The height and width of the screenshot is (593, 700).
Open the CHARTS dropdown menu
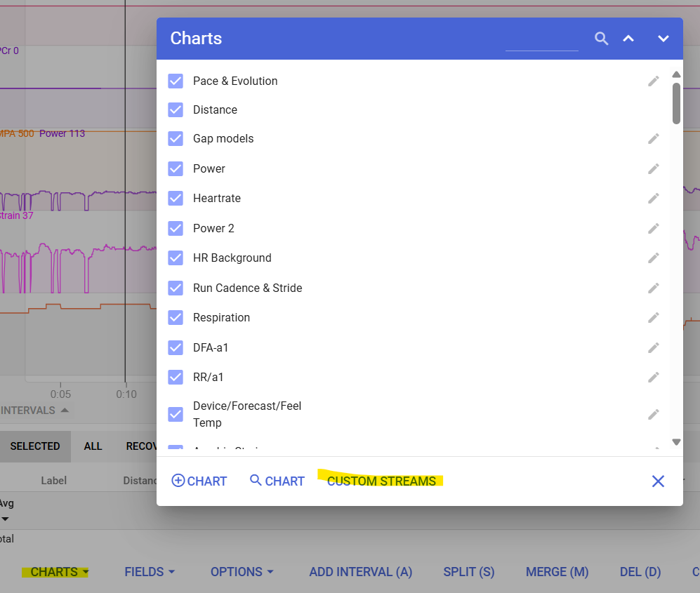point(59,572)
